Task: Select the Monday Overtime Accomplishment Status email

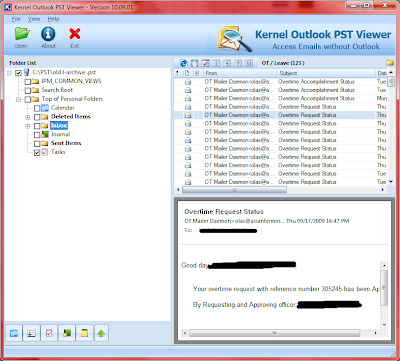Action: click(280, 98)
